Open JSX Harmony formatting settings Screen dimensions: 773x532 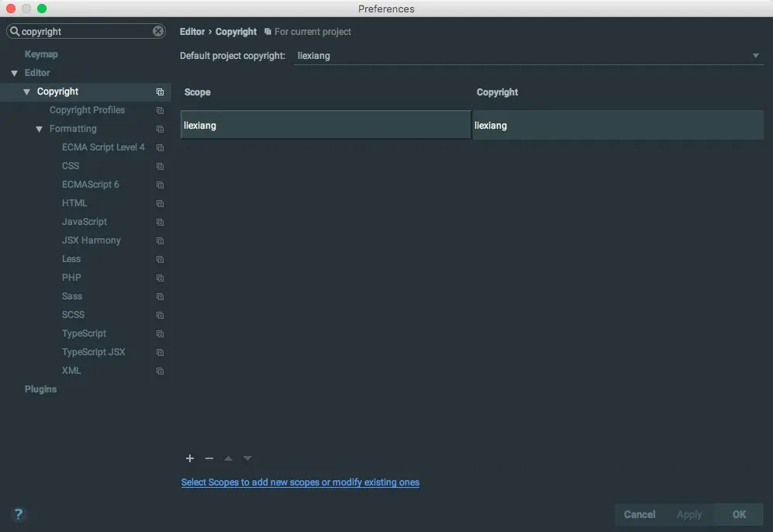[x=91, y=240]
